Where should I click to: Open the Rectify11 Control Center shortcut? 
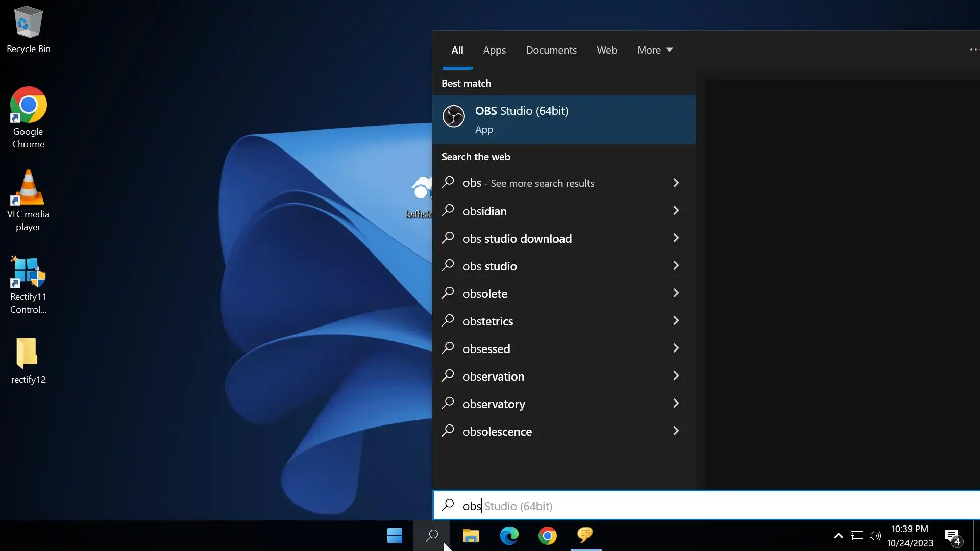click(x=28, y=284)
